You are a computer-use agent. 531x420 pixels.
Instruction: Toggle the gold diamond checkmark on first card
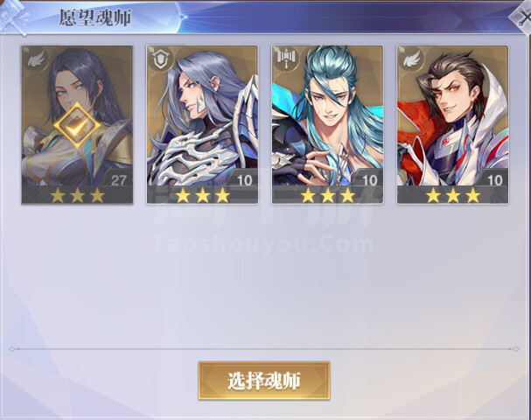point(78,126)
